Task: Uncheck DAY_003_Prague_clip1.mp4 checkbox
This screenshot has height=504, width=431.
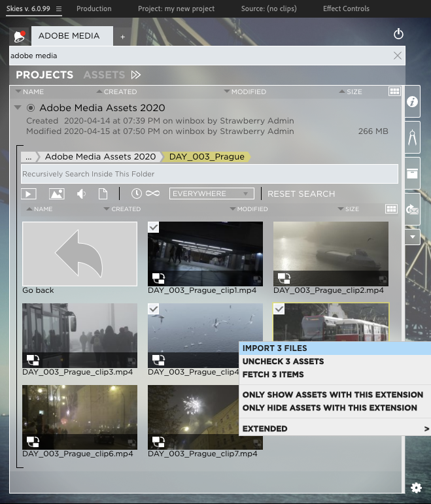Action: [154, 227]
